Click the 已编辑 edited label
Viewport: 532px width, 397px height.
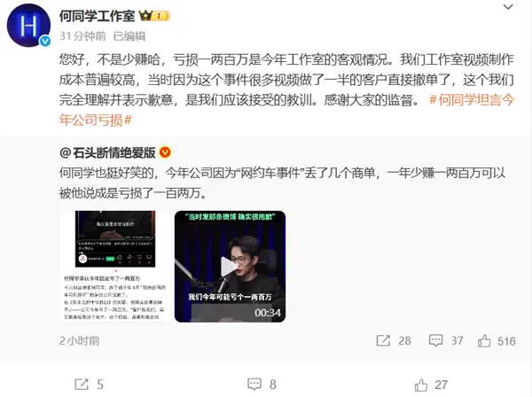pos(129,36)
